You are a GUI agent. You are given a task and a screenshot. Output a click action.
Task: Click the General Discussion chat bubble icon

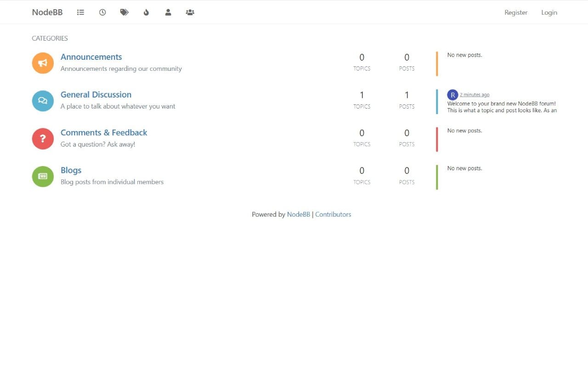42,101
